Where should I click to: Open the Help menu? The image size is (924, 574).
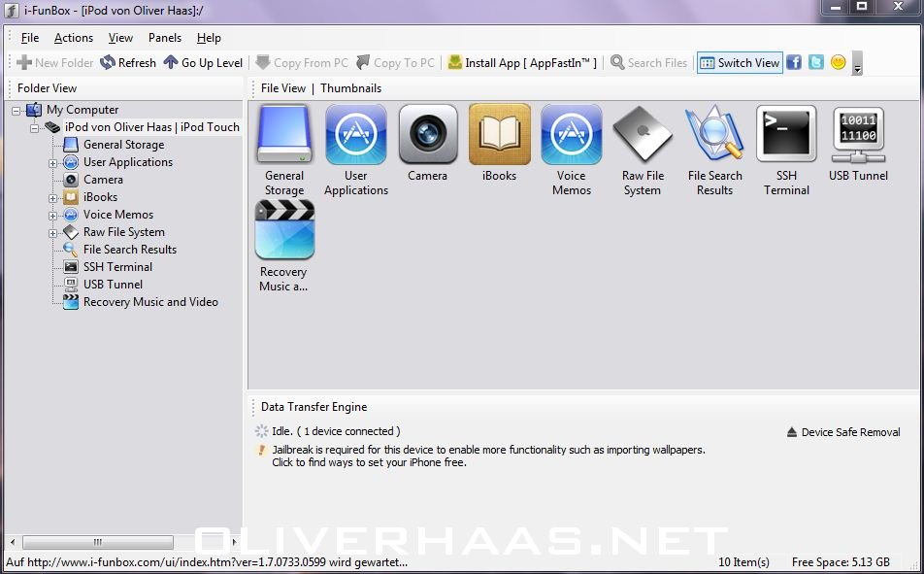(x=209, y=38)
